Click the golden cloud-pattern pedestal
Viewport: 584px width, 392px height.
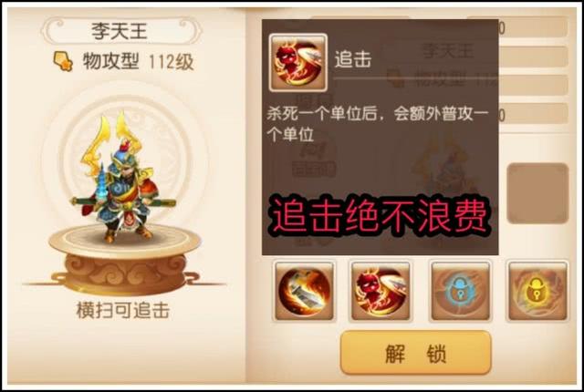tap(123, 261)
